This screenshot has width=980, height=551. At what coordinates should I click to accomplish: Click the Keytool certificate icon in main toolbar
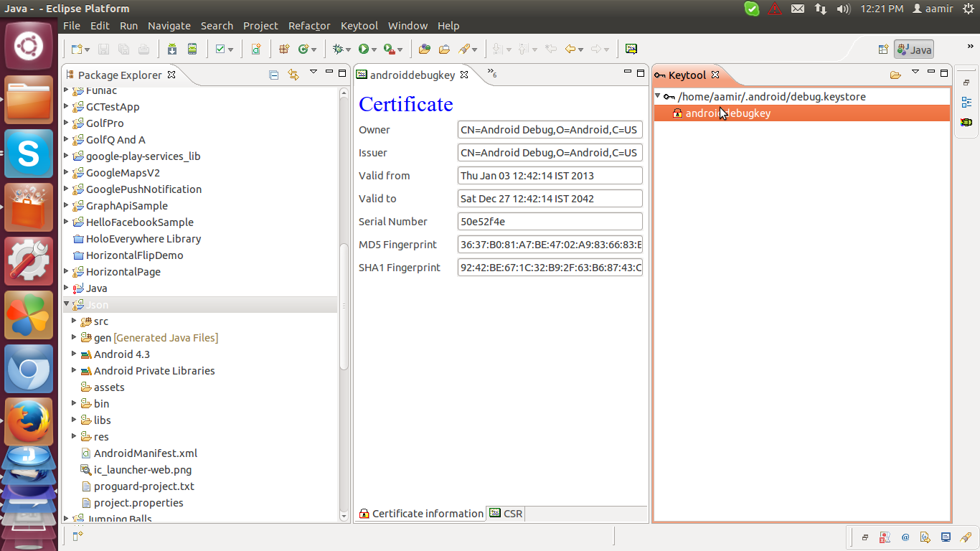click(631, 49)
